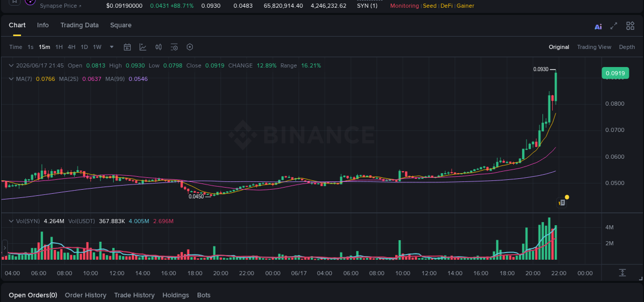Open the Trading Data tab

[79, 25]
